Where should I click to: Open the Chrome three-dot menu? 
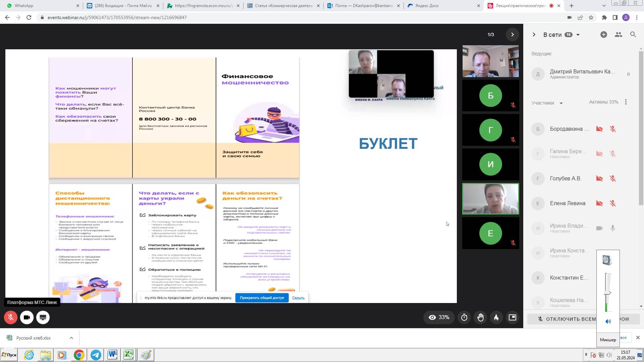637,17
